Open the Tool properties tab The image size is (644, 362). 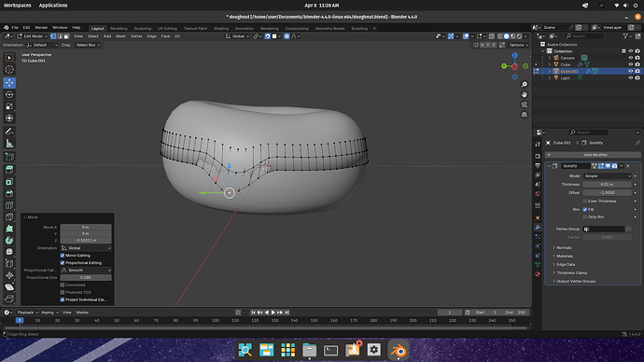(x=538, y=144)
